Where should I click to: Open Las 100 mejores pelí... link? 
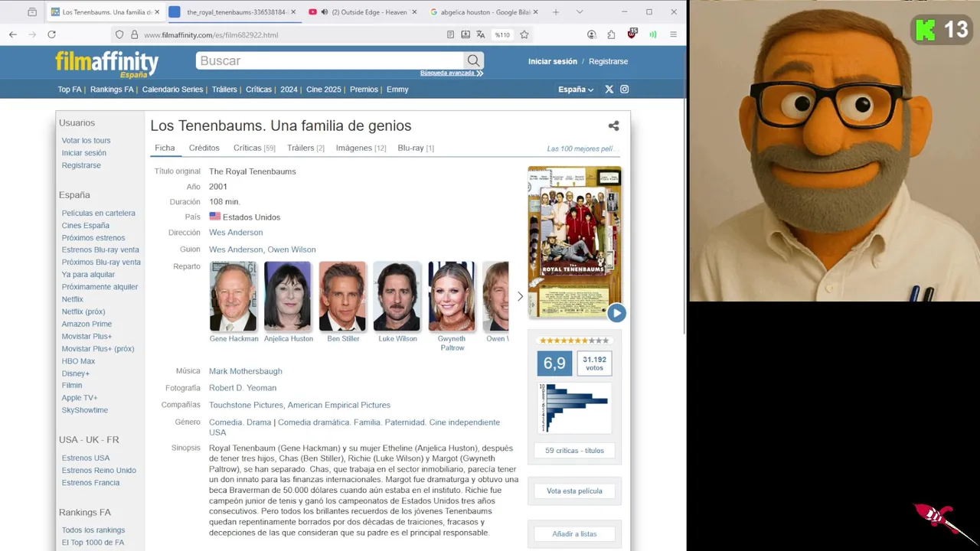point(581,148)
